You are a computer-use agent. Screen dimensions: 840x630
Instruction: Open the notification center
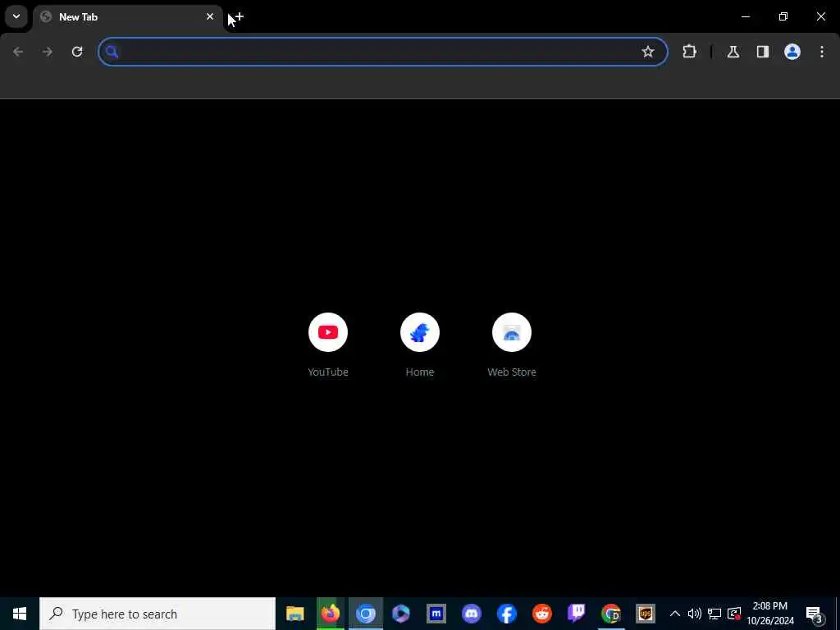click(814, 614)
